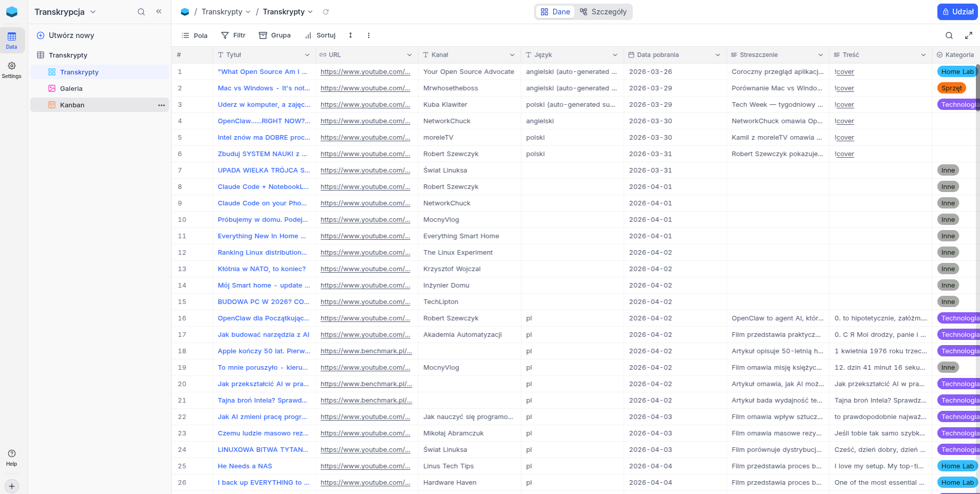Screen dimensions: 980x494
Task: Click the Kanban view icon
Action: [x=52, y=105]
